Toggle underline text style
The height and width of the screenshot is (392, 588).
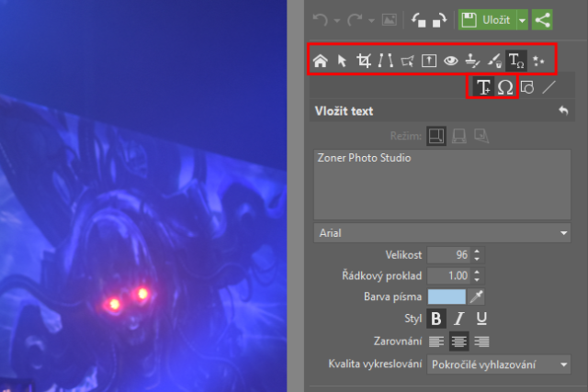(x=481, y=319)
